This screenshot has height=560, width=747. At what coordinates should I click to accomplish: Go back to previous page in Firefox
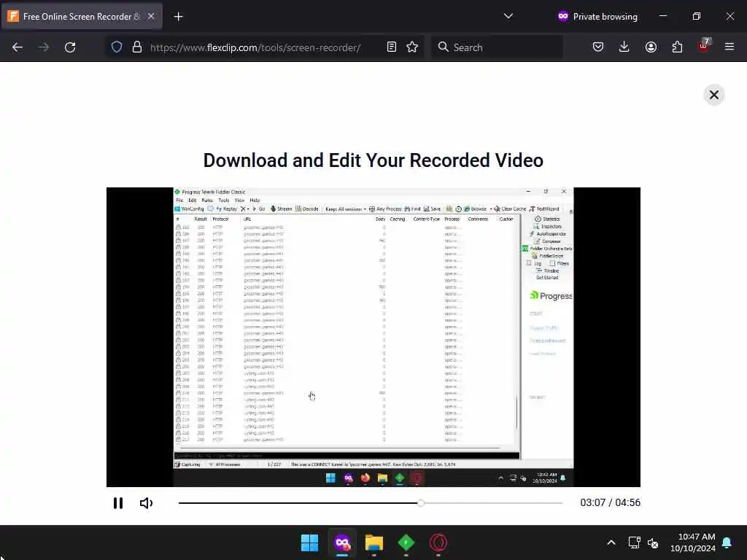tap(18, 47)
